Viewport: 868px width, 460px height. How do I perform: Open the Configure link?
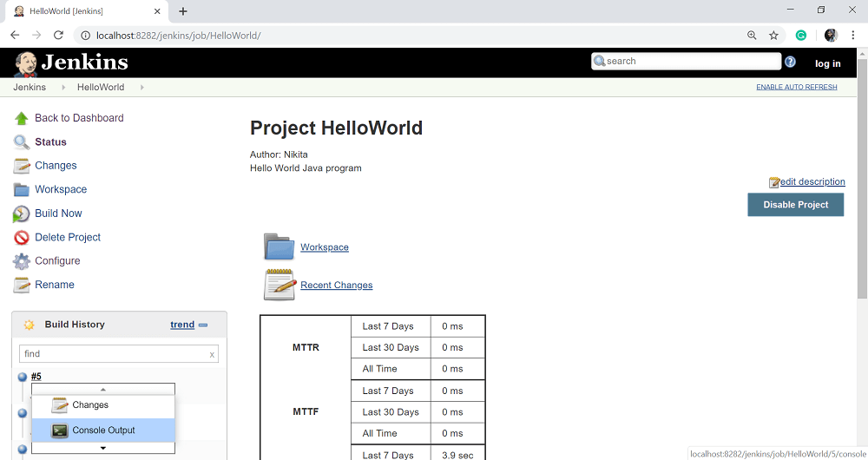coord(57,260)
